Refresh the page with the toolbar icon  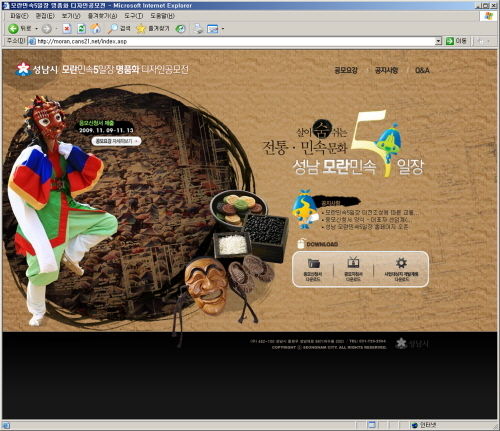click(x=81, y=29)
